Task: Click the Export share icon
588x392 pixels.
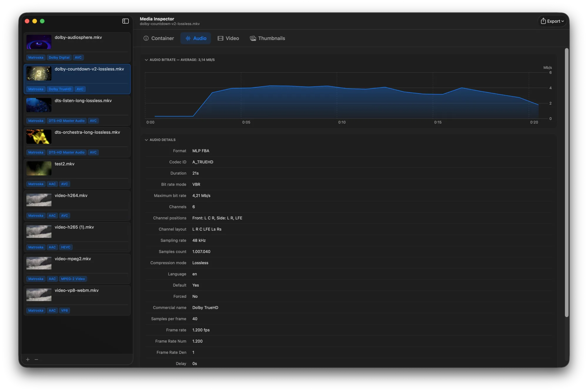Action: [x=543, y=21]
